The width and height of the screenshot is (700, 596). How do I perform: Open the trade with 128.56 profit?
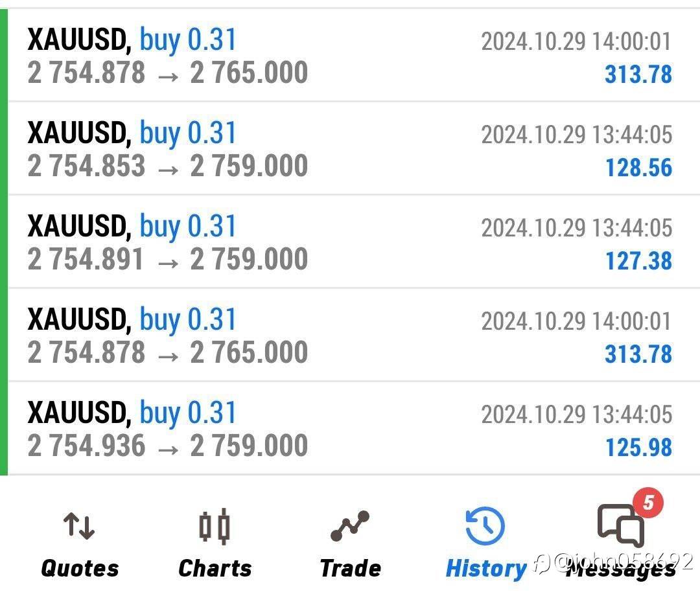638,168
